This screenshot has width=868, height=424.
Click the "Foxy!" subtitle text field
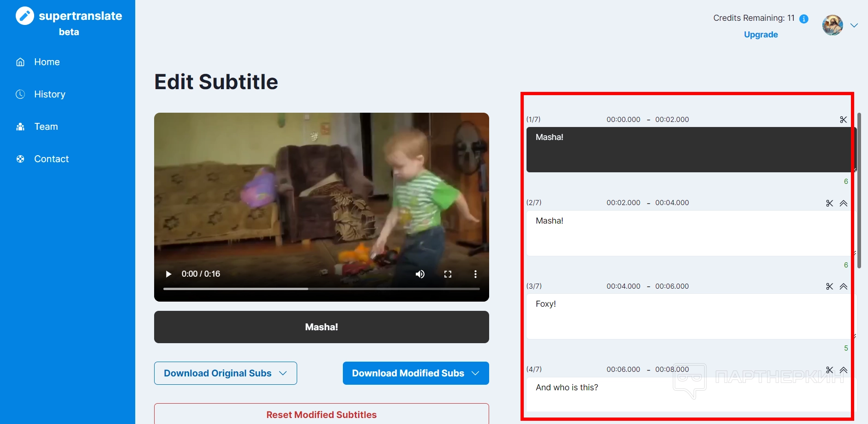[688, 316]
